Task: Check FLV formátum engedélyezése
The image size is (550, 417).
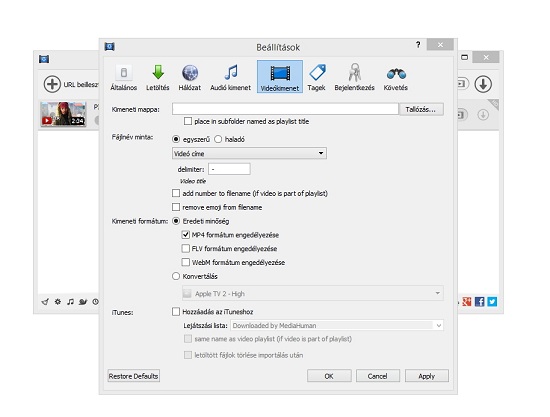Action: tap(186, 249)
